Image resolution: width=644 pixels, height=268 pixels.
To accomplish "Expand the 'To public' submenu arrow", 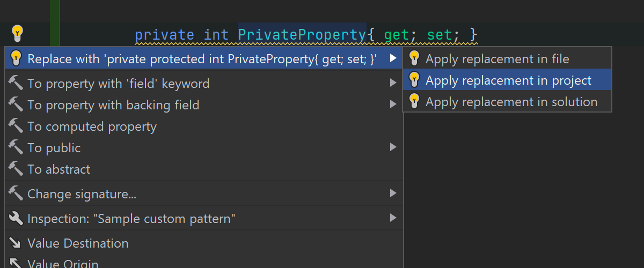I will pos(393,147).
